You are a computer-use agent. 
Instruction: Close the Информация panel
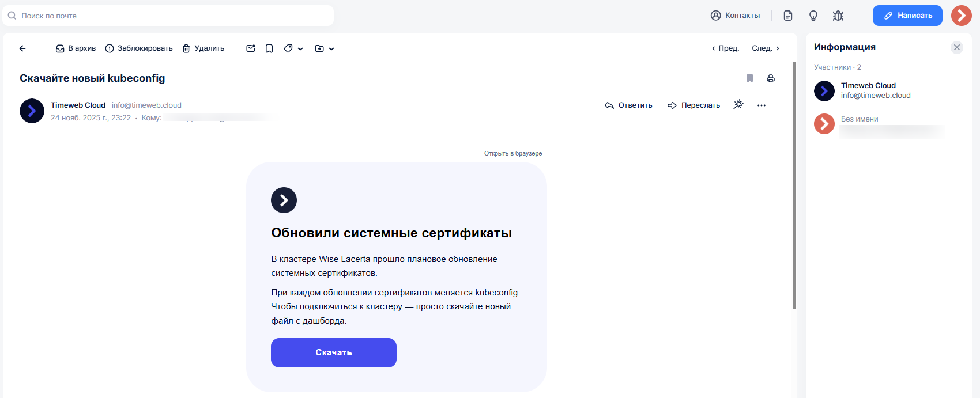(x=957, y=47)
